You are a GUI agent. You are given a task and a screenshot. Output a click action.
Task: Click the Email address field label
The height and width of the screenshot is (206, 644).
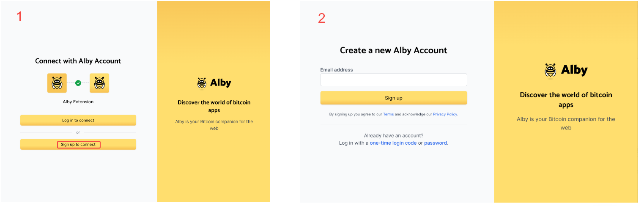click(x=337, y=70)
